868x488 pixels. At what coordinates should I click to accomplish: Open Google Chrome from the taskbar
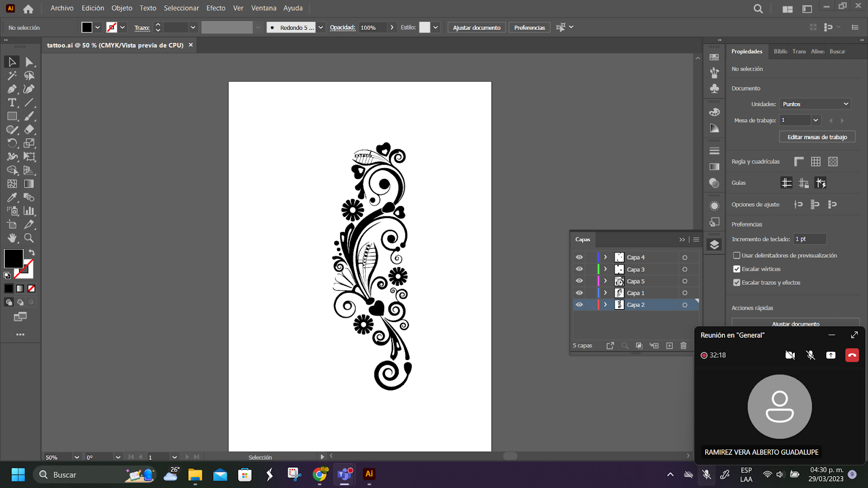pyautogui.click(x=320, y=474)
